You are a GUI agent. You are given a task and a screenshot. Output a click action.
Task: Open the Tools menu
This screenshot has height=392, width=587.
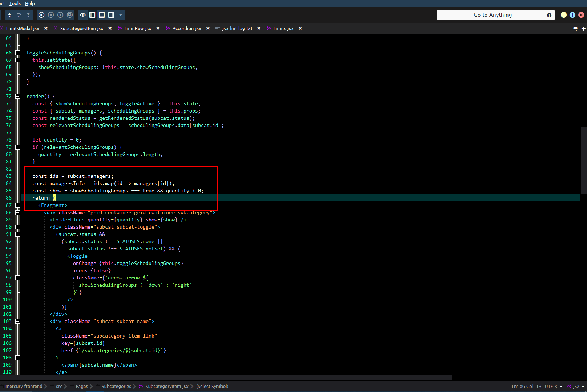coord(15,3)
